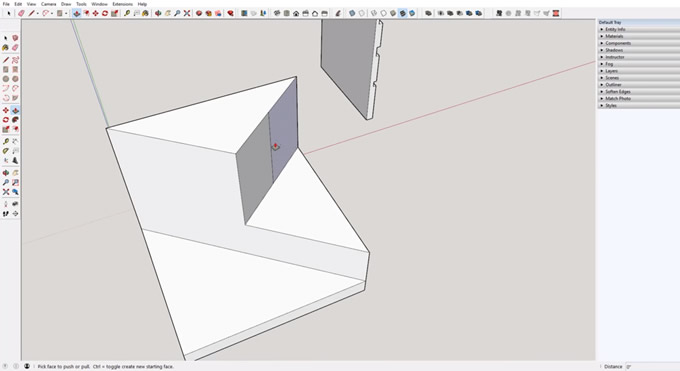
Task: Activate the Move tool in top toolbar
Action: coord(95,13)
